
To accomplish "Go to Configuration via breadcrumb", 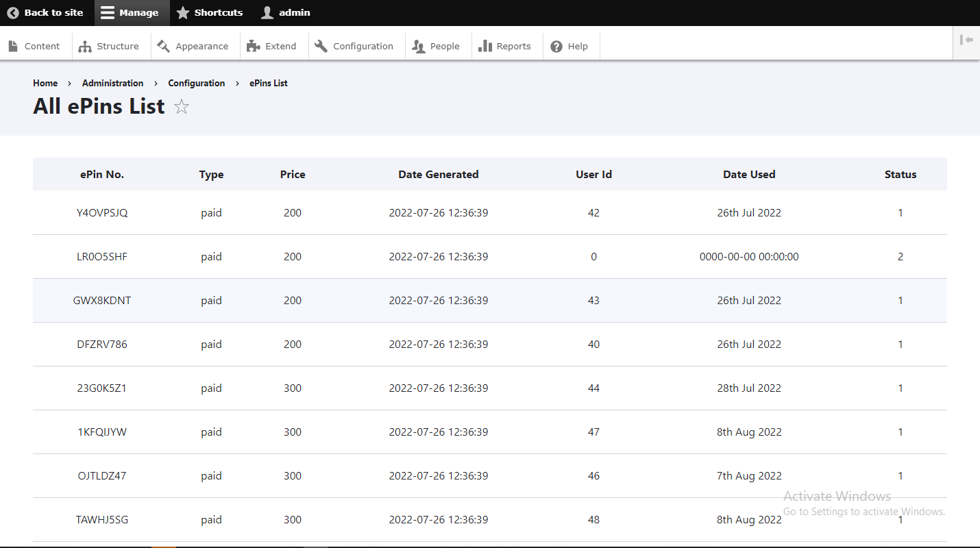I will pos(196,83).
